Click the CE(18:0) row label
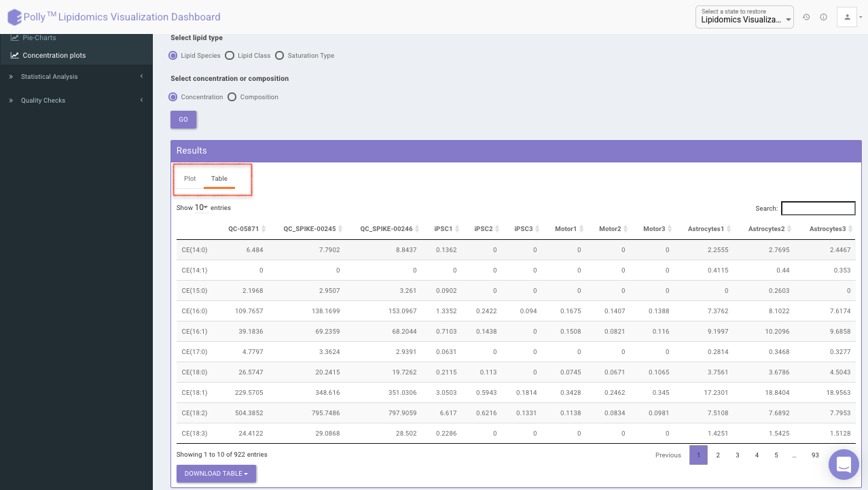Screen dimensions: 868x490 (x=194, y=372)
